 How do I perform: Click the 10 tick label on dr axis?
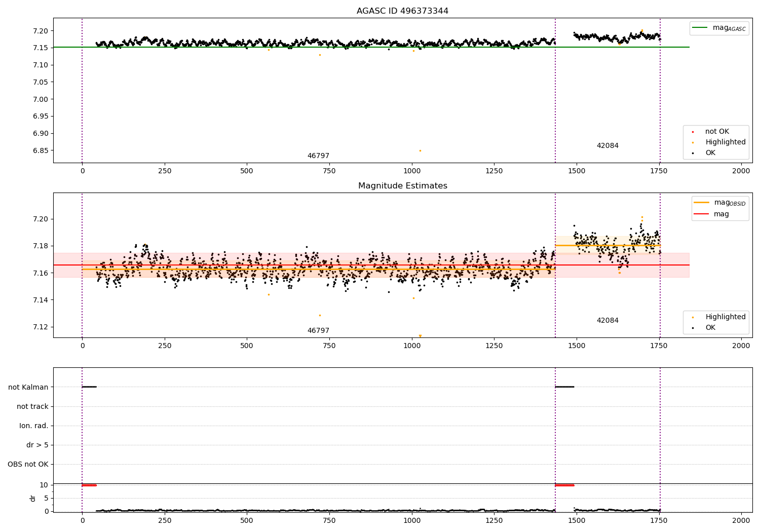click(x=44, y=485)
